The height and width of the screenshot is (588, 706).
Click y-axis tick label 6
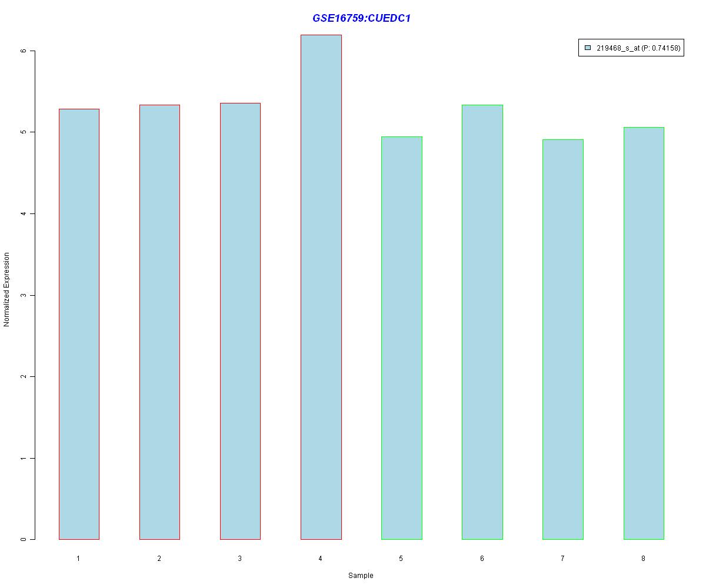tap(23, 51)
